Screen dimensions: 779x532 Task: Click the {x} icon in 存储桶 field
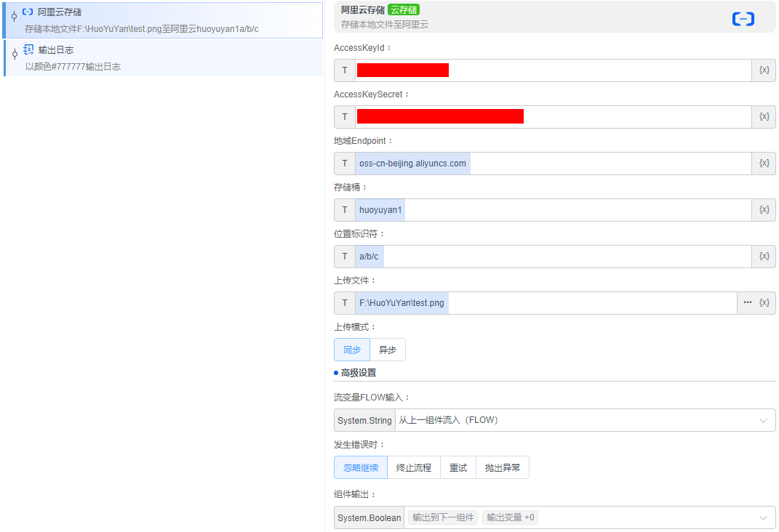pos(764,210)
